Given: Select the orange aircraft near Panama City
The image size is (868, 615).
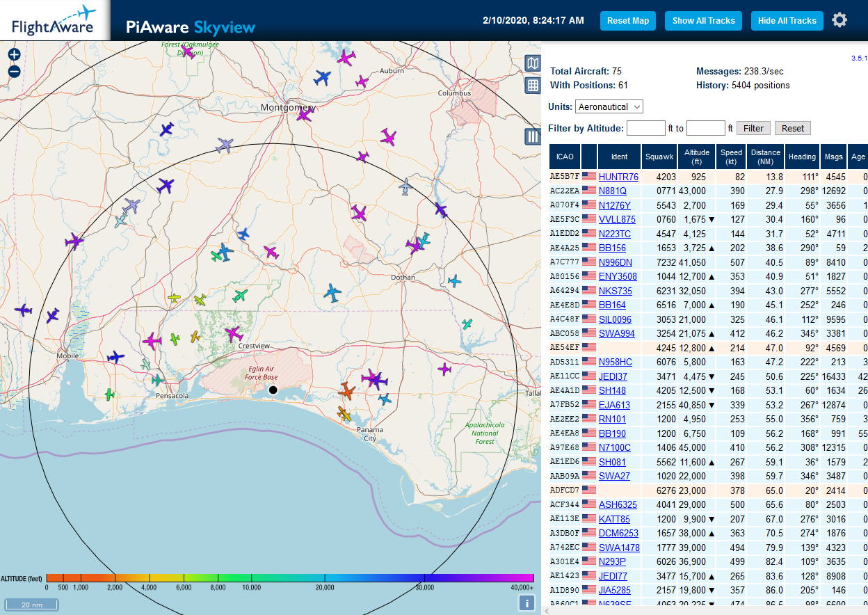Looking at the screenshot, I should click(x=346, y=390).
